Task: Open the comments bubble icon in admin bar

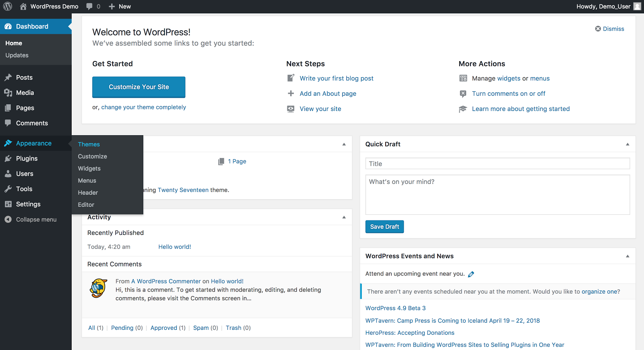Action: point(89,6)
